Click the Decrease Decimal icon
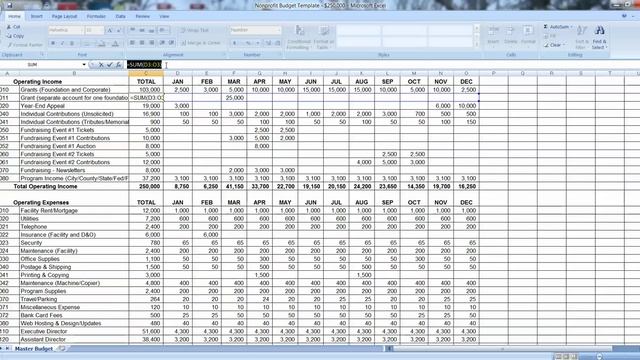This screenshot has height=360, width=640. [x=278, y=43]
